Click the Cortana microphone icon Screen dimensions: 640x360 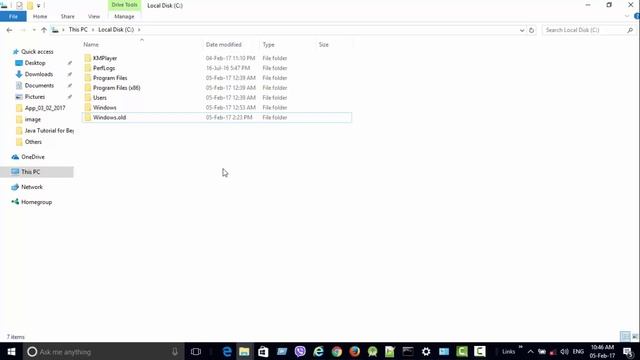point(175,351)
